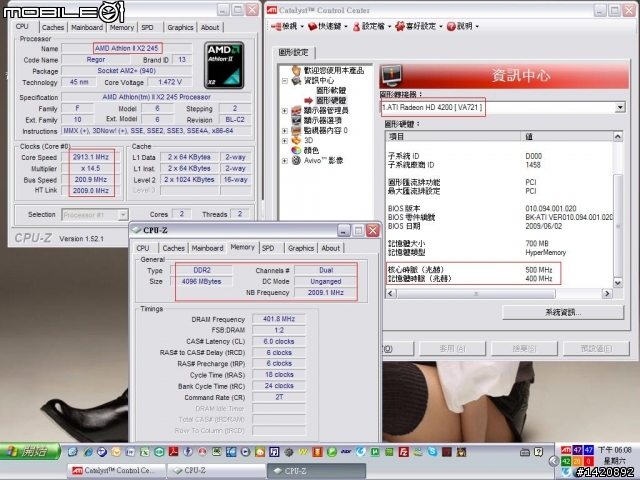The width and height of the screenshot is (640, 480).
Task: Switch to SPD tab in back CPU-Z window
Action: pos(147,27)
